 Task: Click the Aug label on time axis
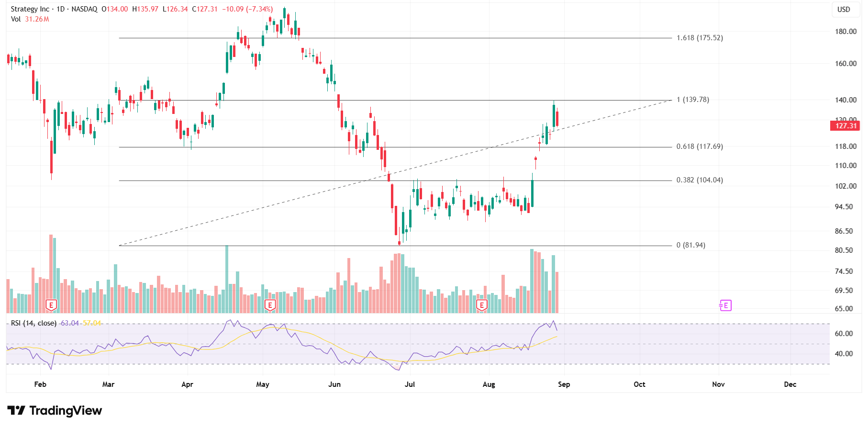click(x=489, y=384)
